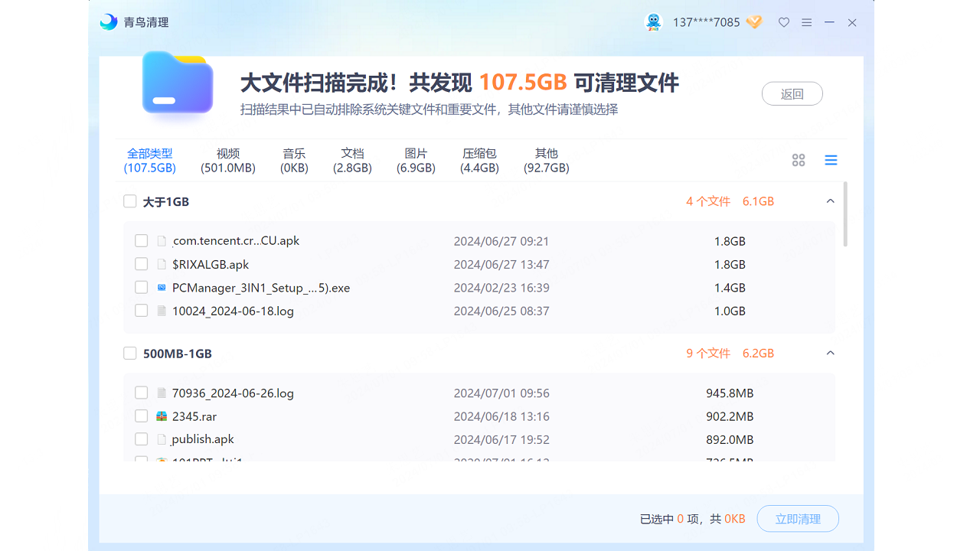Image resolution: width=980 pixels, height=551 pixels.
Task: Collapse the 大于1GB file group
Action: tap(830, 201)
